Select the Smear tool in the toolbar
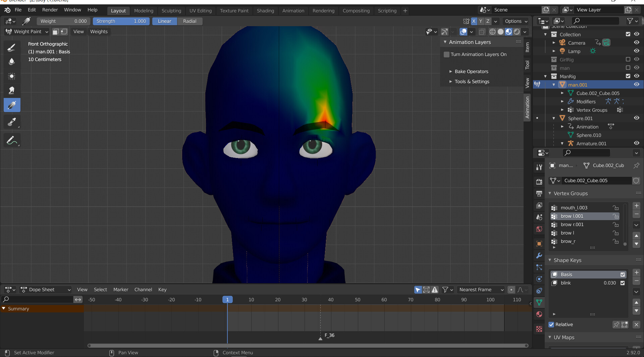The width and height of the screenshot is (644, 357). (12, 90)
